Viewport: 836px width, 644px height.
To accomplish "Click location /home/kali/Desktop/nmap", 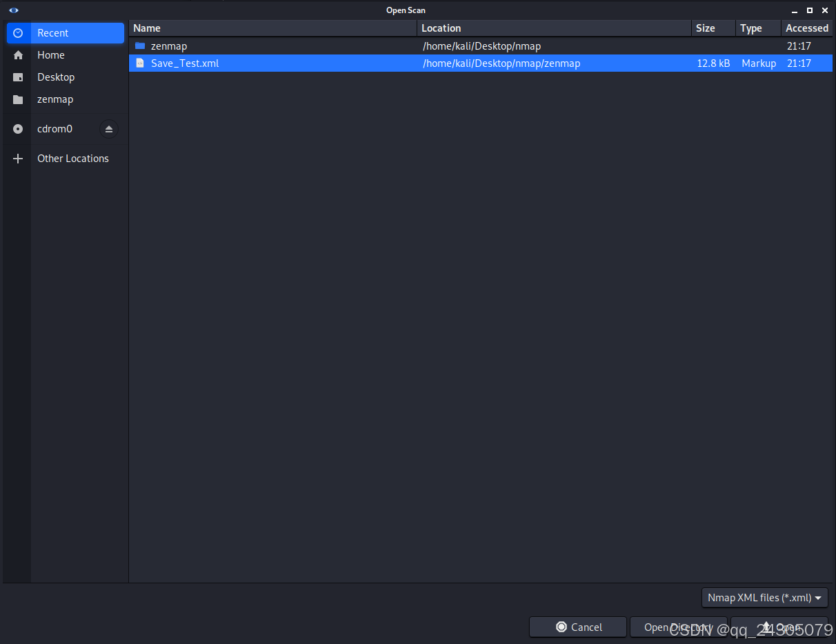I will (x=481, y=46).
